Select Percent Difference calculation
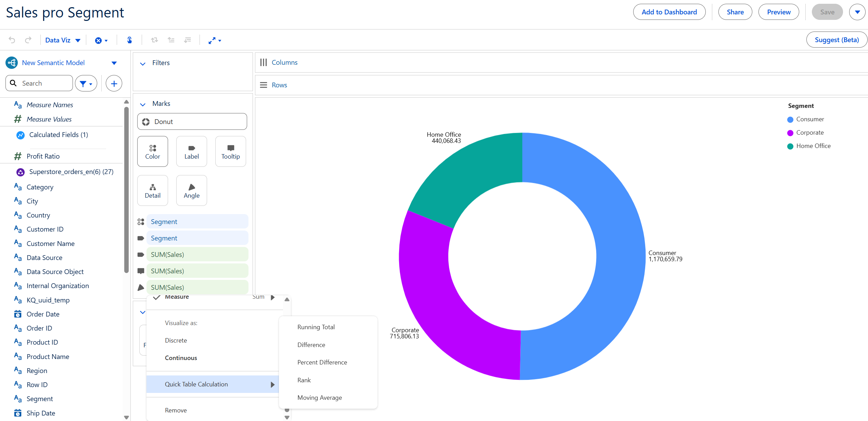Image resolution: width=868 pixels, height=421 pixels. [x=322, y=362]
